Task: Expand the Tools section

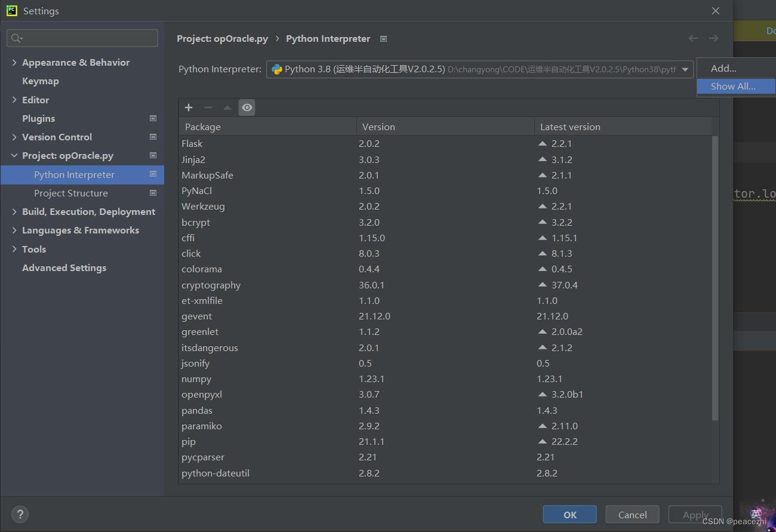Action: point(14,249)
